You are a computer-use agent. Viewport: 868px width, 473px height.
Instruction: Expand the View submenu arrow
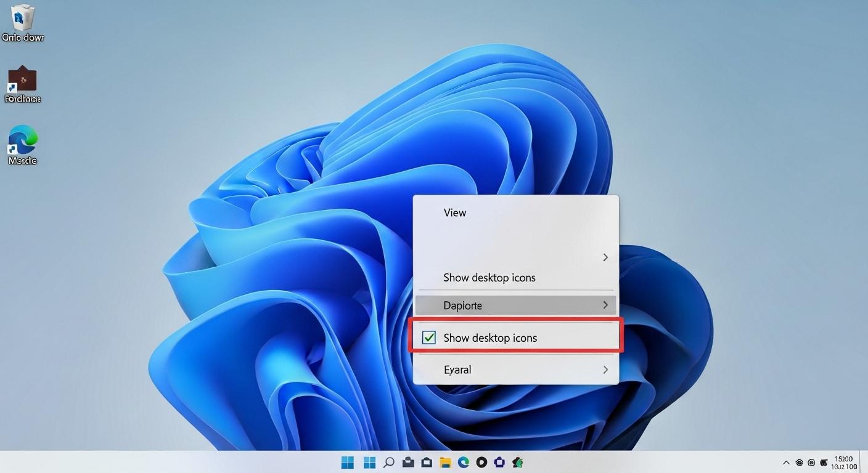[x=605, y=257]
